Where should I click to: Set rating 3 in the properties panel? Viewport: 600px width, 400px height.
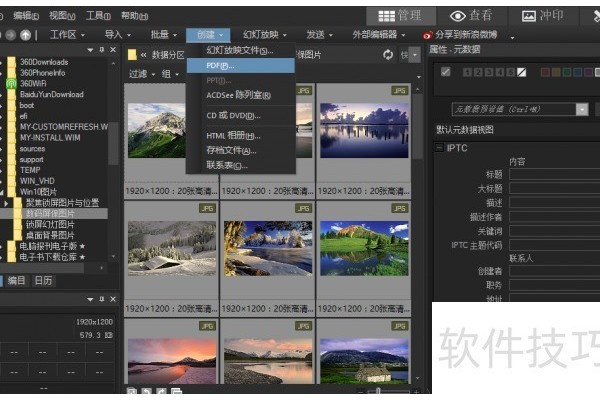point(489,72)
